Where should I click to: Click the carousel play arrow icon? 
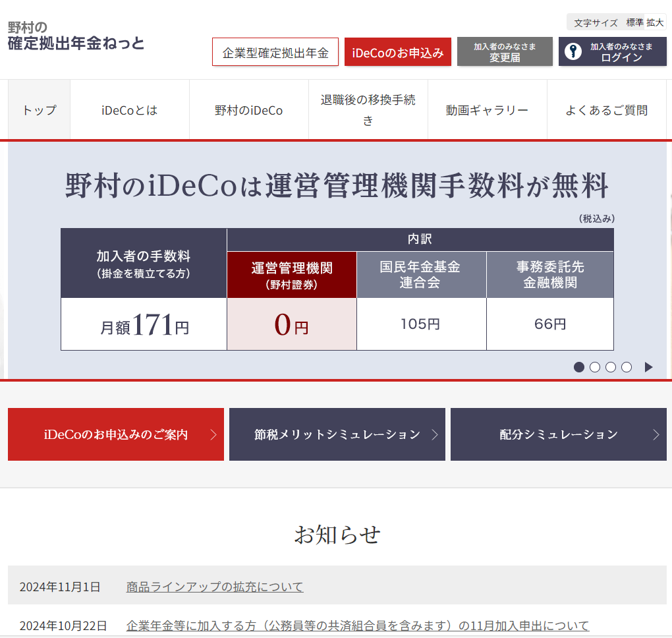click(x=649, y=367)
